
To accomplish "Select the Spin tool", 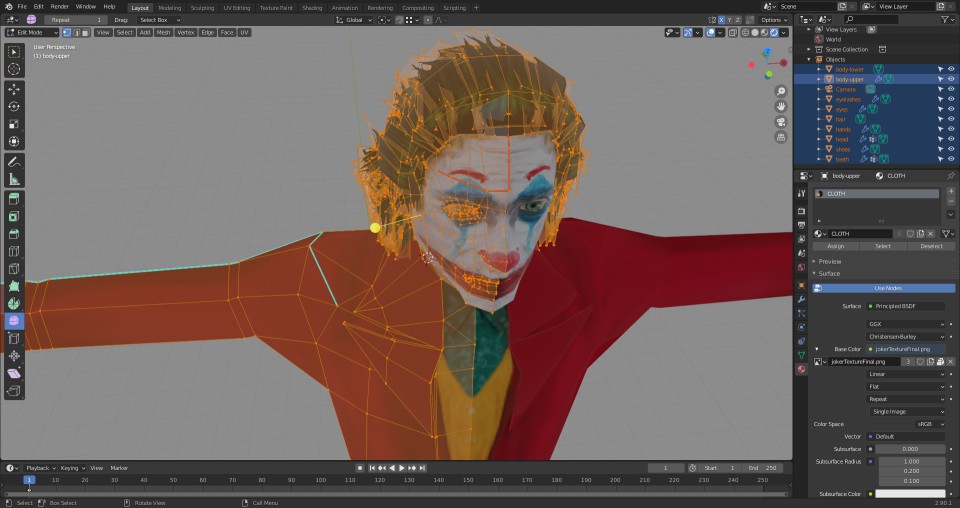I will [13, 304].
